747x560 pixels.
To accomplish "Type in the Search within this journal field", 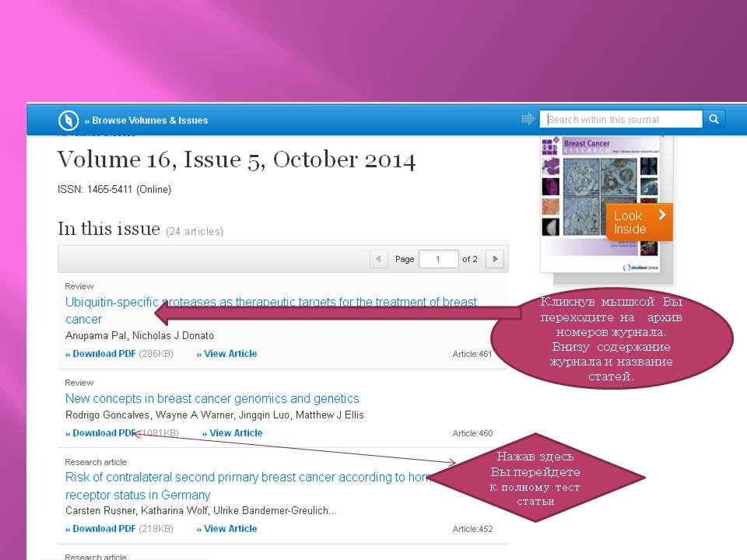I will coord(622,119).
